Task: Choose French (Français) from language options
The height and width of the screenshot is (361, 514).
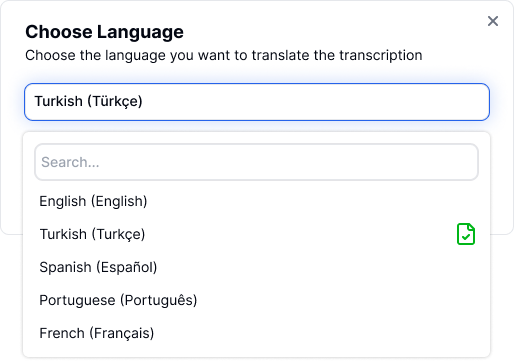Action: (x=257, y=333)
